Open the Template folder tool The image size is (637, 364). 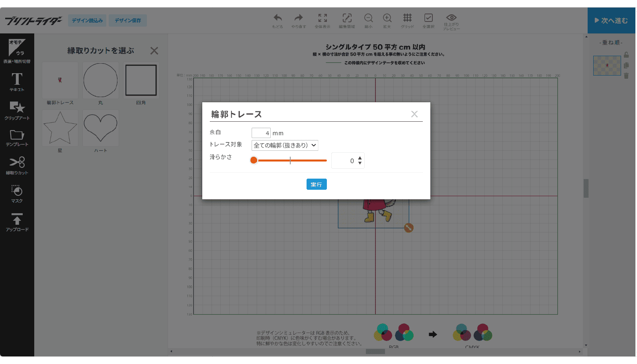pos(17,138)
